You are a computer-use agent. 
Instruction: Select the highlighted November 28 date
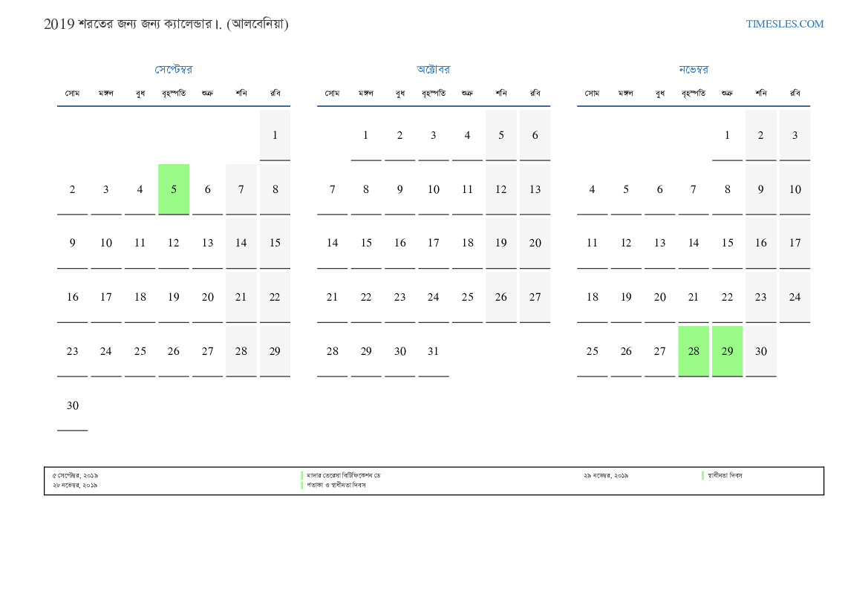[x=694, y=351]
